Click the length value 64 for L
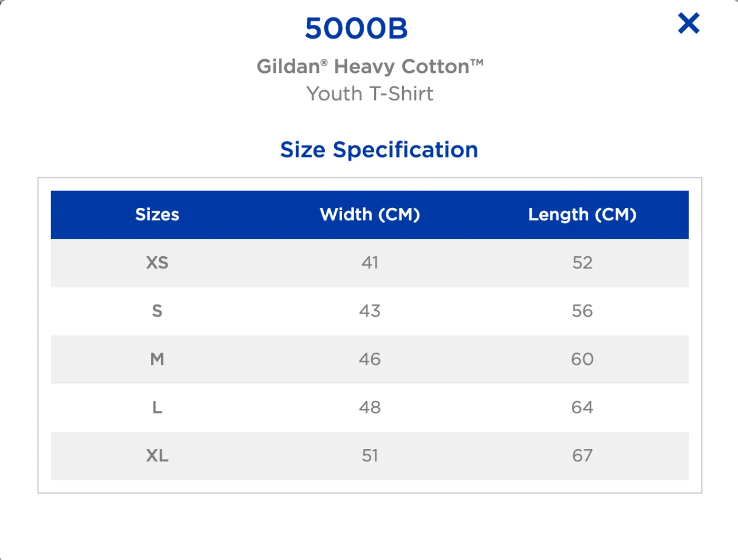This screenshot has height=560, width=738. tap(582, 407)
